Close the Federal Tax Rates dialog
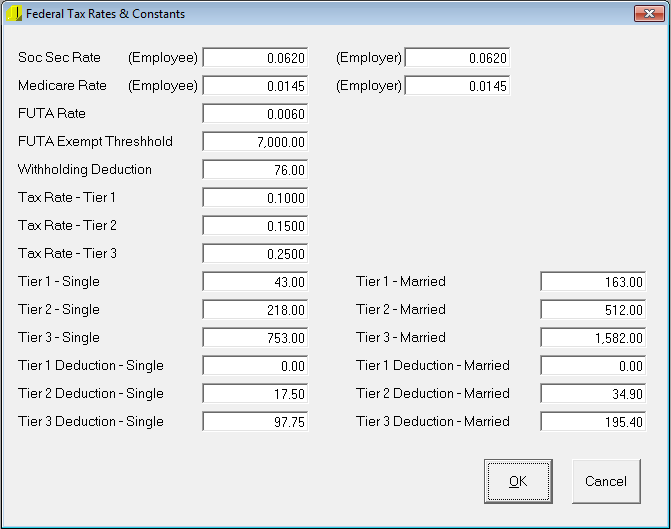671x529 pixels. point(649,14)
